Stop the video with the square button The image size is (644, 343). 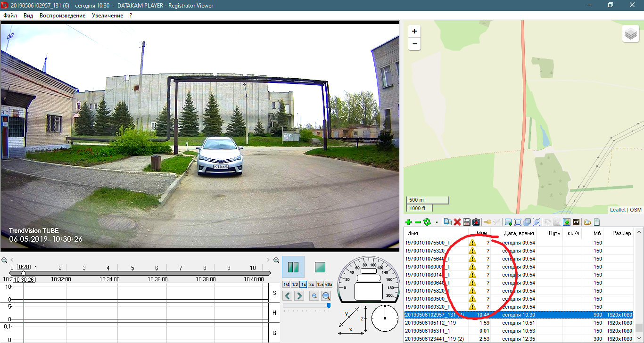coord(320,267)
